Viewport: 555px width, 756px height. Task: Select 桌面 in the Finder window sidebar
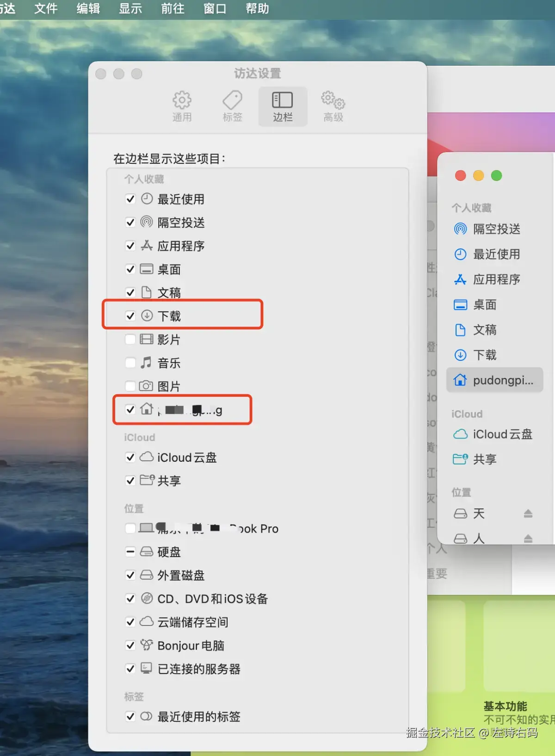pos(494,304)
